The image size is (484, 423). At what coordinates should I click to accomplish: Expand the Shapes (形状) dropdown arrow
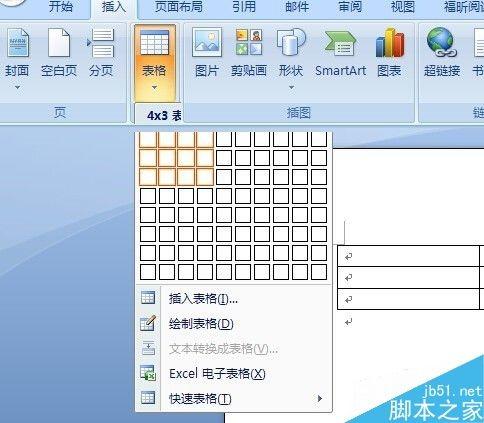[x=291, y=87]
